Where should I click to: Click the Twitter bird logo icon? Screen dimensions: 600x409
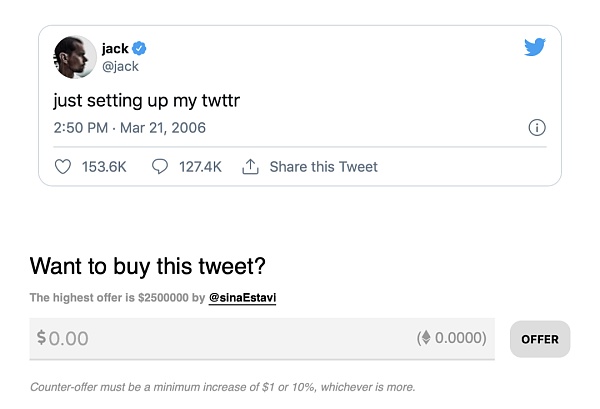(x=534, y=47)
